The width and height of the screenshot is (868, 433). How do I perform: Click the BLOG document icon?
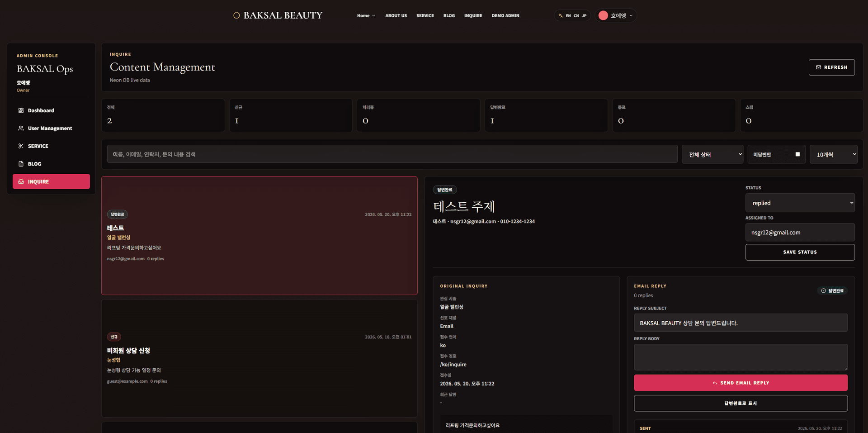[x=21, y=164]
